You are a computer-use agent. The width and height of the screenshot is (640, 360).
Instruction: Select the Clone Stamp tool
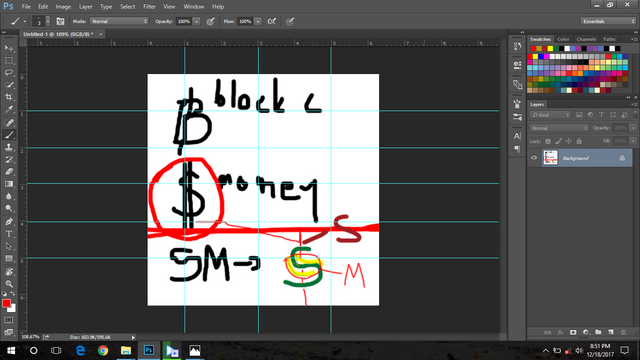(x=9, y=147)
